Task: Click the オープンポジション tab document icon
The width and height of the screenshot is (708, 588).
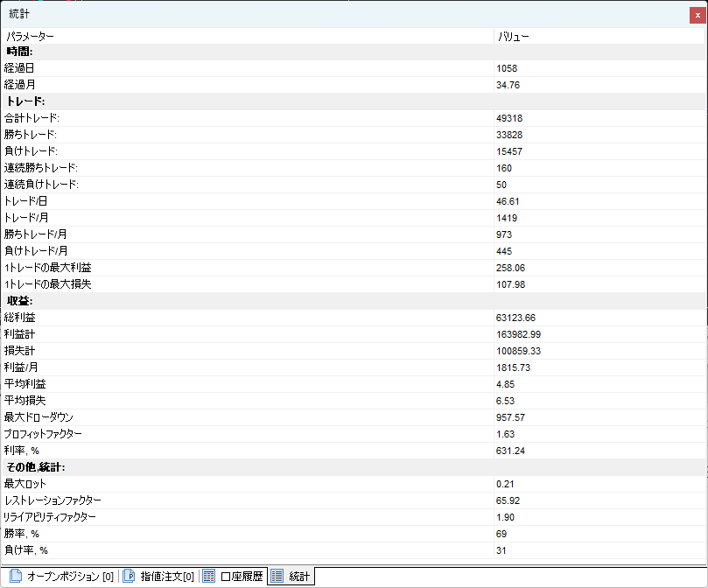Action: pos(15,576)
